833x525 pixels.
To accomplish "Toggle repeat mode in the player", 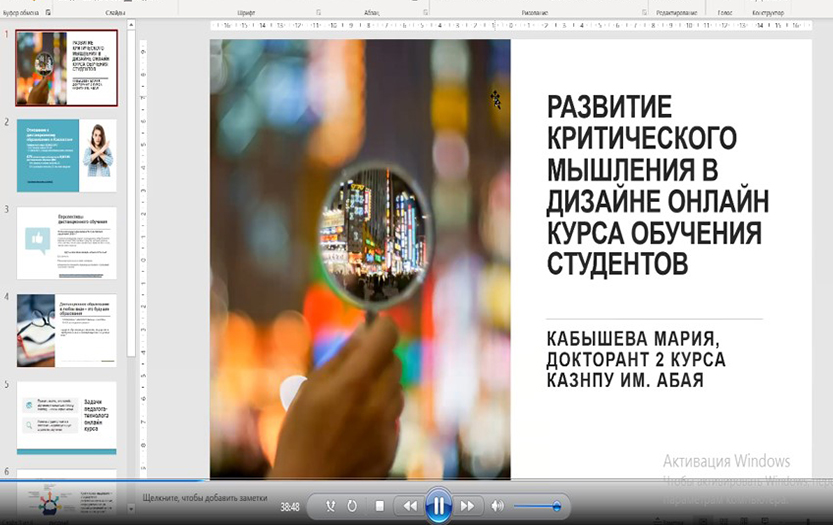I will (352, 506).
